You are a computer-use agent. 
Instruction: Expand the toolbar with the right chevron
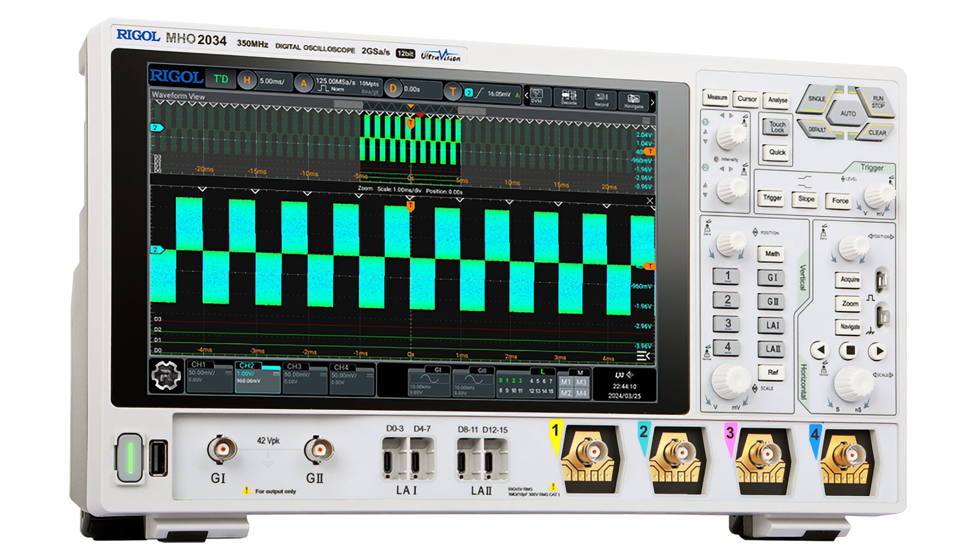653,103
